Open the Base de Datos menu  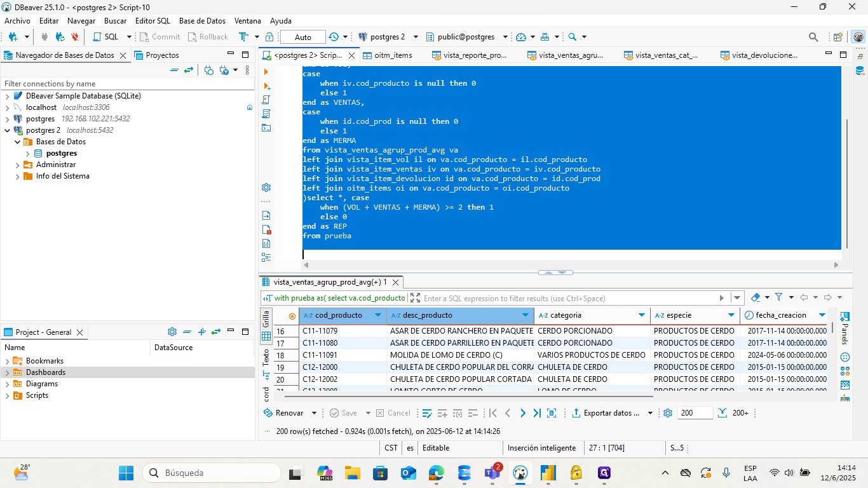pos(202,21)
